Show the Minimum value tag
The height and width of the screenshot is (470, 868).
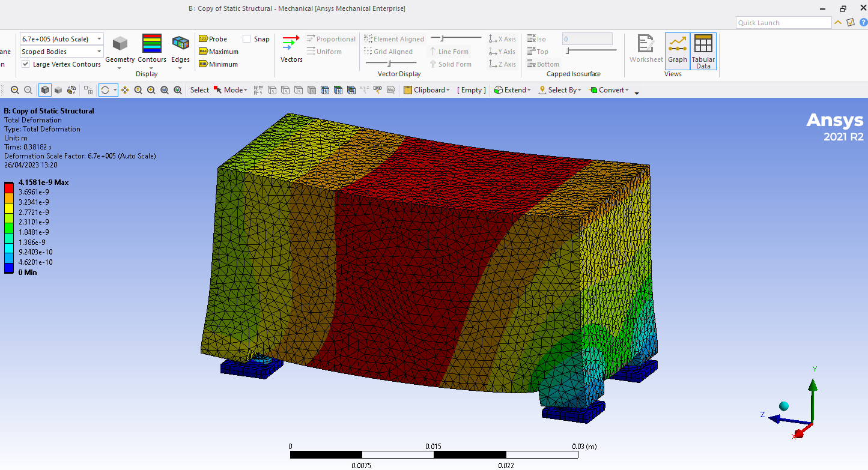coord(218,64)
